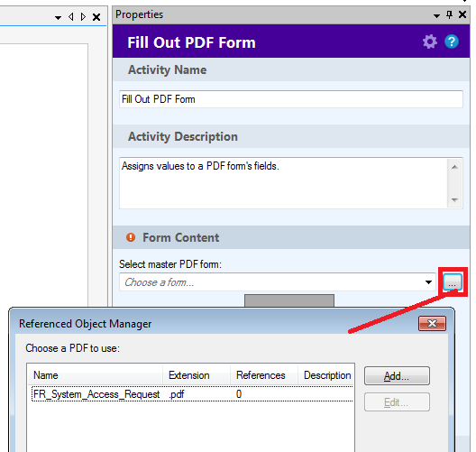Click the Form Content warning icon
476x452 pixels.
(131, 237)
